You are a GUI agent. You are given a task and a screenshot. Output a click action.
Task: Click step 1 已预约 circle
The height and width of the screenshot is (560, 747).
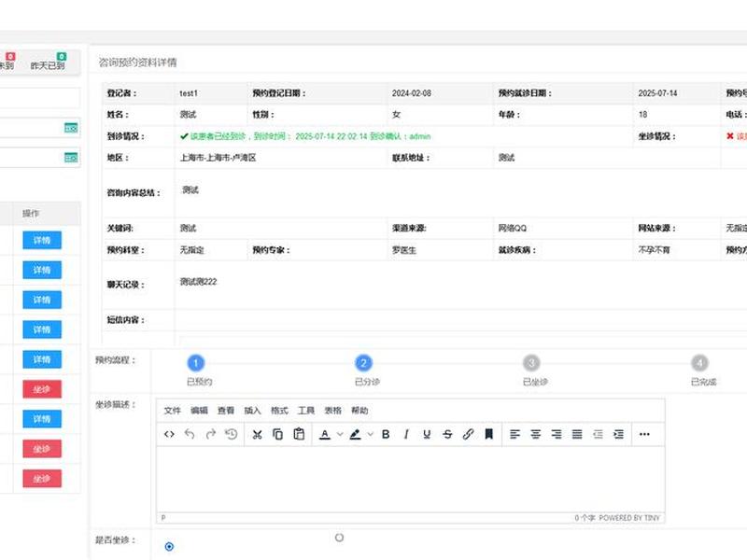tap(196, 363)
